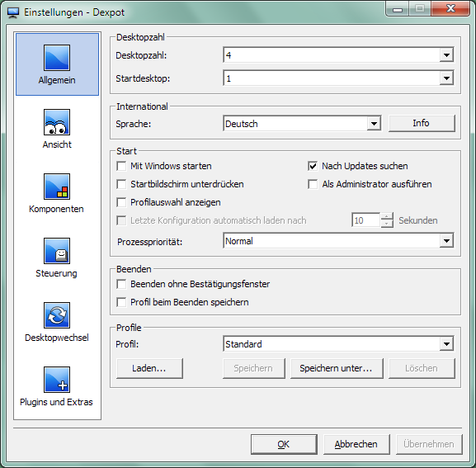
Task: Toggle Startbildschirm unterdrücken checkbox
Action: click(x=121, y=184)
